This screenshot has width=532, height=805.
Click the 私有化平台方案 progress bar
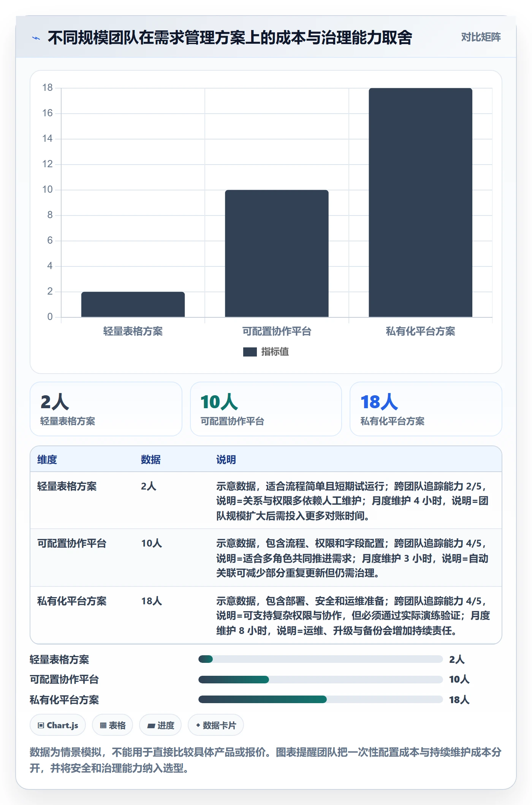[x=320, y=699]
